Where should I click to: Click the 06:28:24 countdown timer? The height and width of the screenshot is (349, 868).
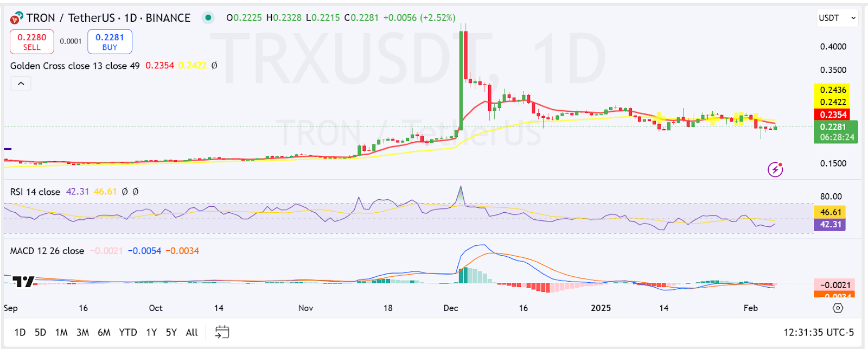click(x=837, y=138)
